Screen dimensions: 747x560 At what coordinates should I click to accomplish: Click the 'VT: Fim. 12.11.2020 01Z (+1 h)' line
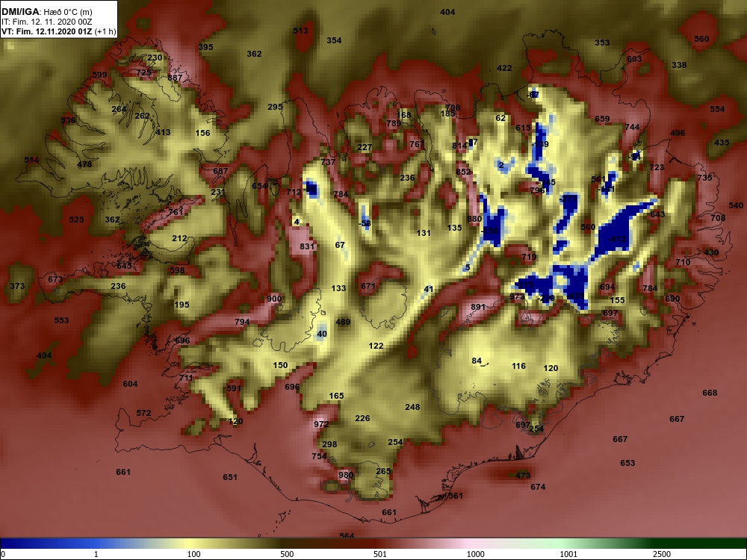(x=58, y=32)
